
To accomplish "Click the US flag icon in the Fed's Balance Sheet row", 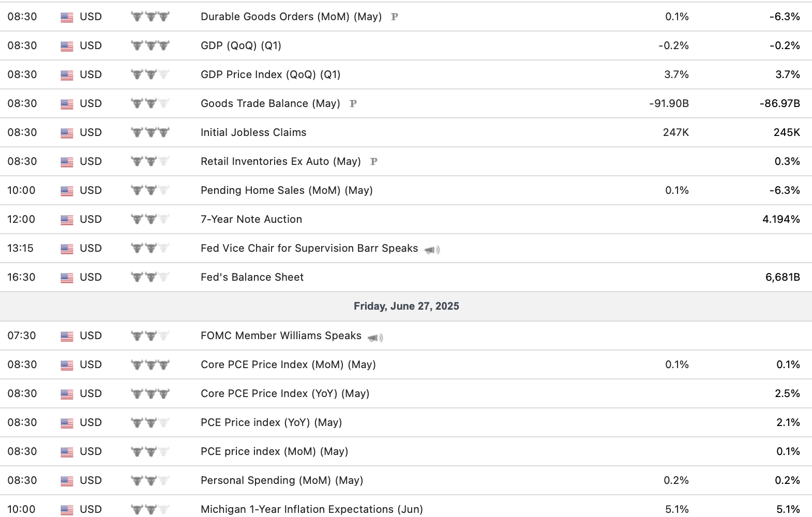I will (x=67, y=278).
